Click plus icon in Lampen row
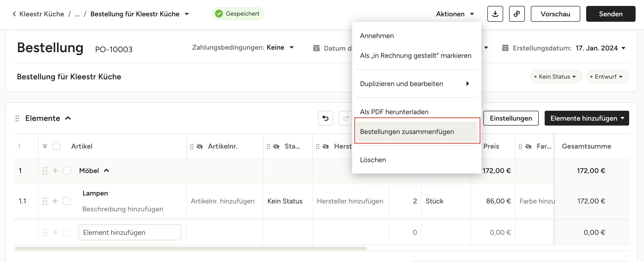The height and width of the screenshot is (262, 644). [55, 201]
